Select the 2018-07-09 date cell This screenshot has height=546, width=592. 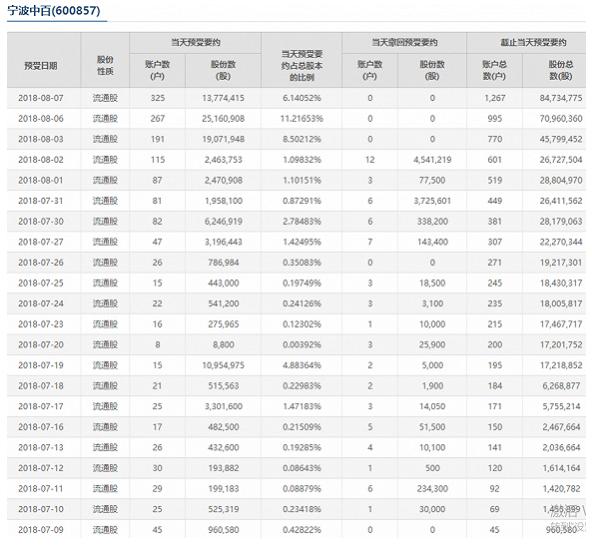41,530
